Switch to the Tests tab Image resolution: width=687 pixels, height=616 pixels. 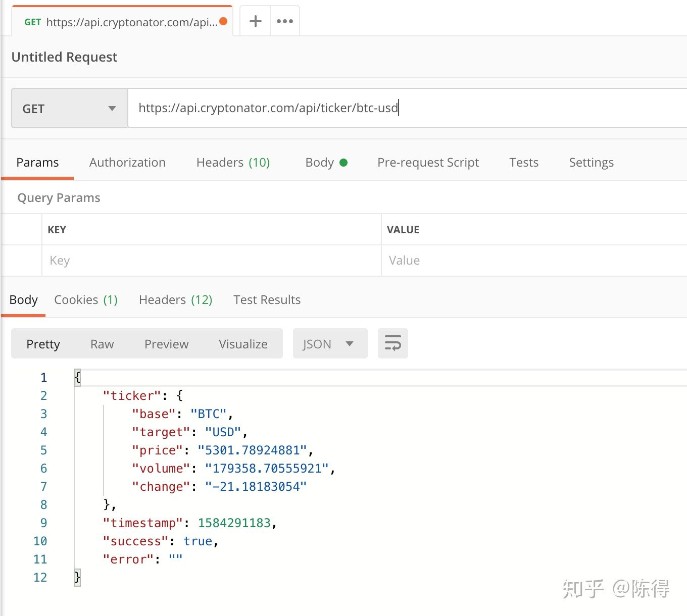point(524,162)
